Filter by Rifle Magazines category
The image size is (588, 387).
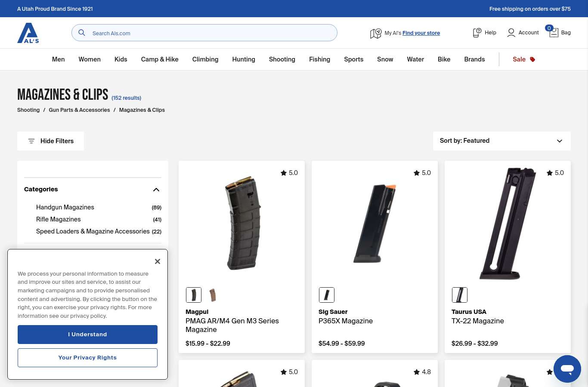(59, 219)
